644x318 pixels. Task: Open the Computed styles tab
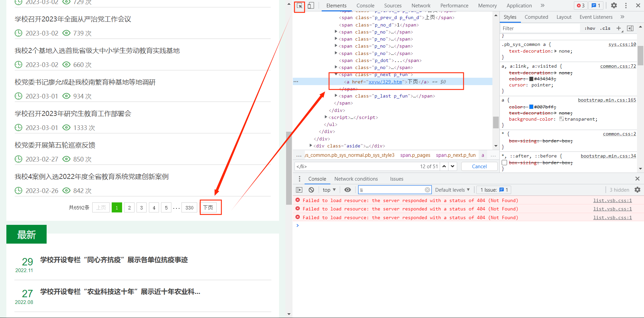[536, 17]
